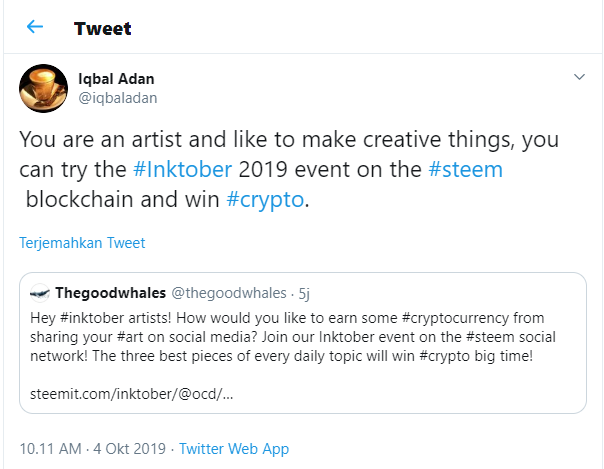Click the back arrow icon
Screen dimensions: 604x469
[x=35, y=27]
